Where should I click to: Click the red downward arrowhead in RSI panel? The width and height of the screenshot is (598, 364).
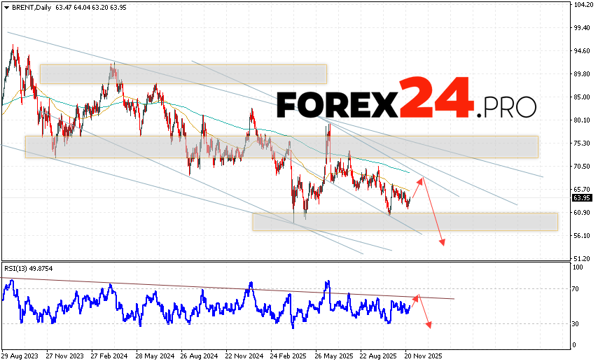point(428,325)
